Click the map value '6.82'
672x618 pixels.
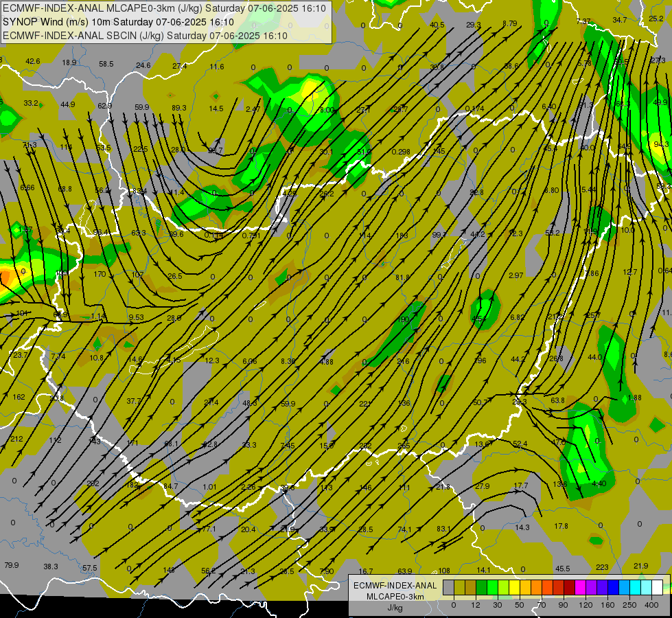(518, 317)
